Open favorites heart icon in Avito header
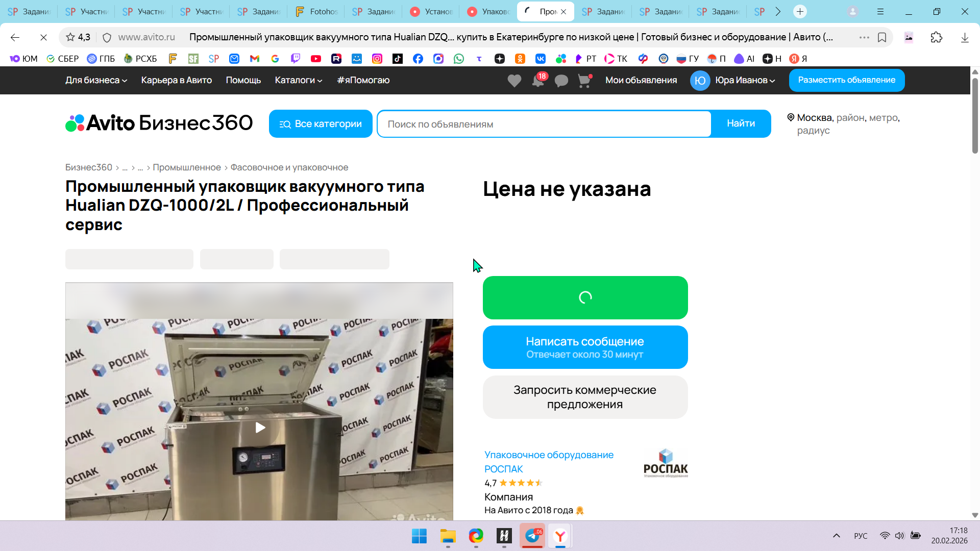This screenshot has height=551, width=980. [514, 81]
